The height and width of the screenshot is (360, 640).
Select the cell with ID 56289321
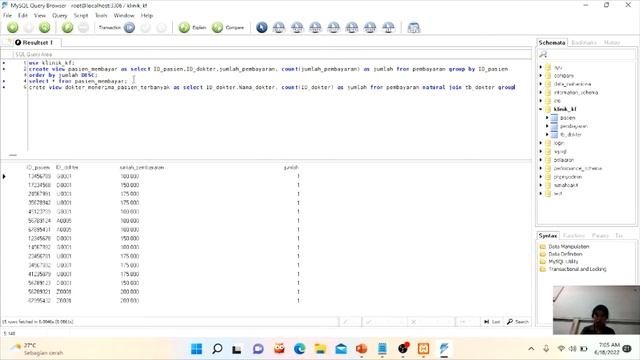coord(39,291)
